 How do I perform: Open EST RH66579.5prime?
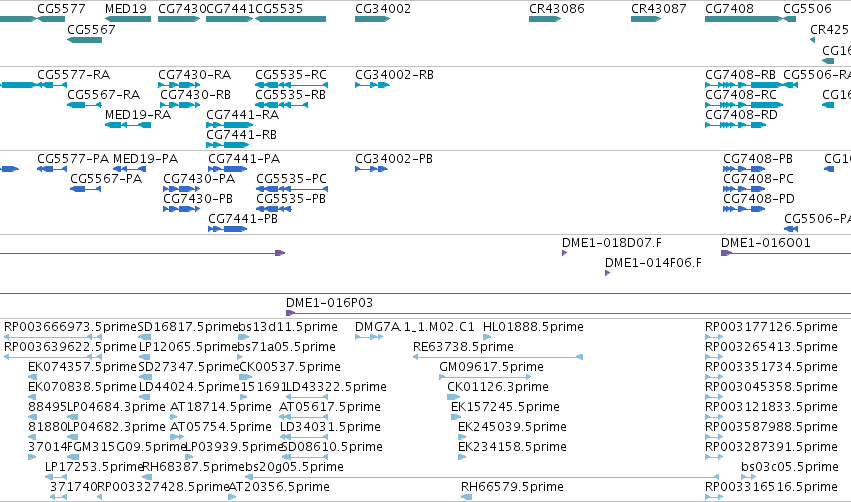point(466,497)
